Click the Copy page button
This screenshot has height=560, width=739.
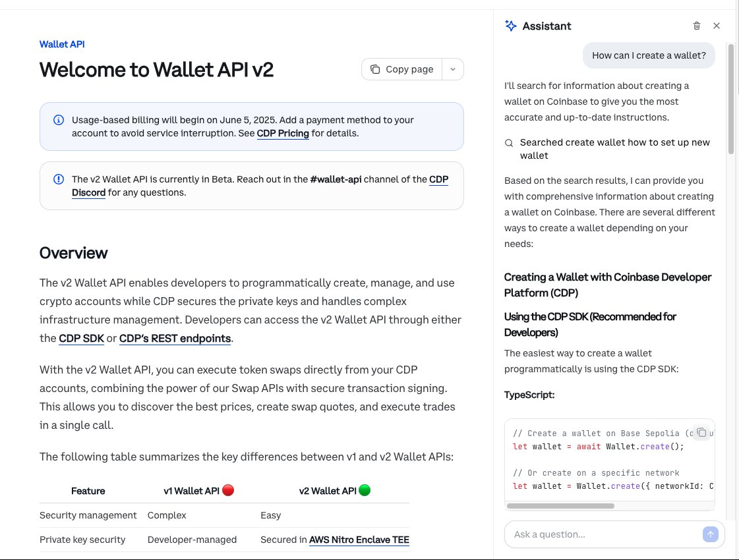(402, 69)
